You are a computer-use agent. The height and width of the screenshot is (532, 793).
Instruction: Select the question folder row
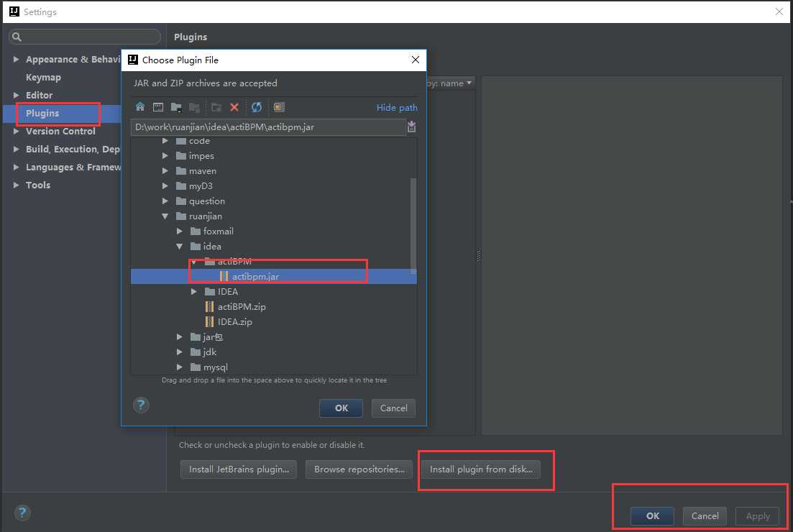[x=207, y=201]
